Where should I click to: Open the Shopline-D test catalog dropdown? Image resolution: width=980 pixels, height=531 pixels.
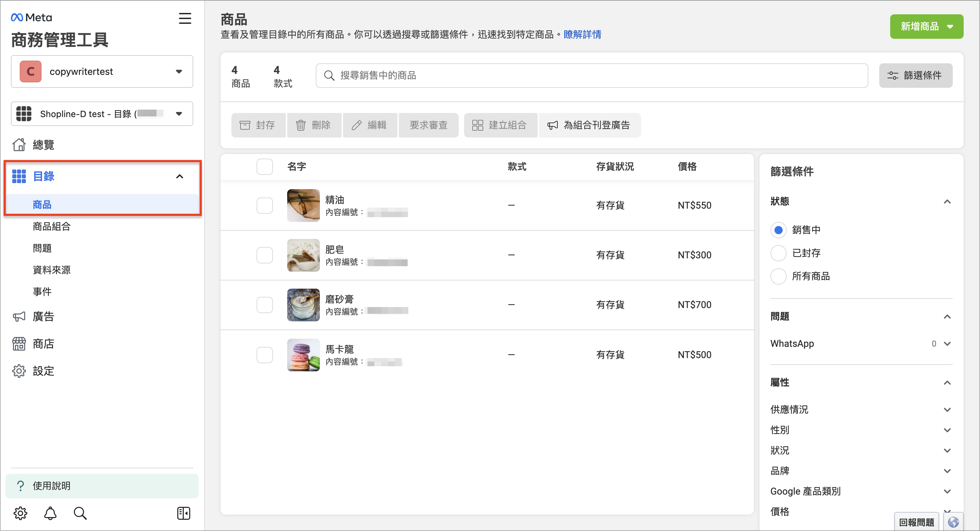tap(102, 113)
